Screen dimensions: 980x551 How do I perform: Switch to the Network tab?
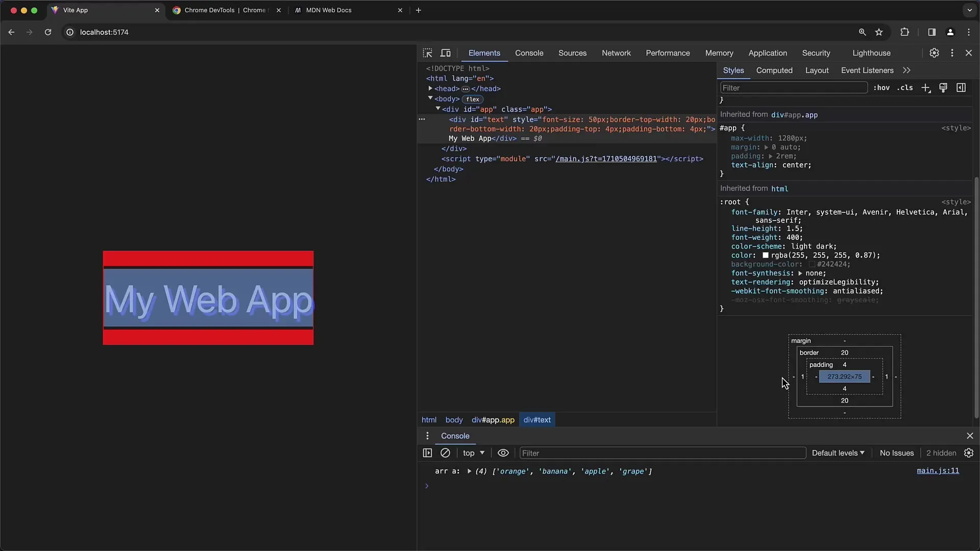tap(616, 53)
